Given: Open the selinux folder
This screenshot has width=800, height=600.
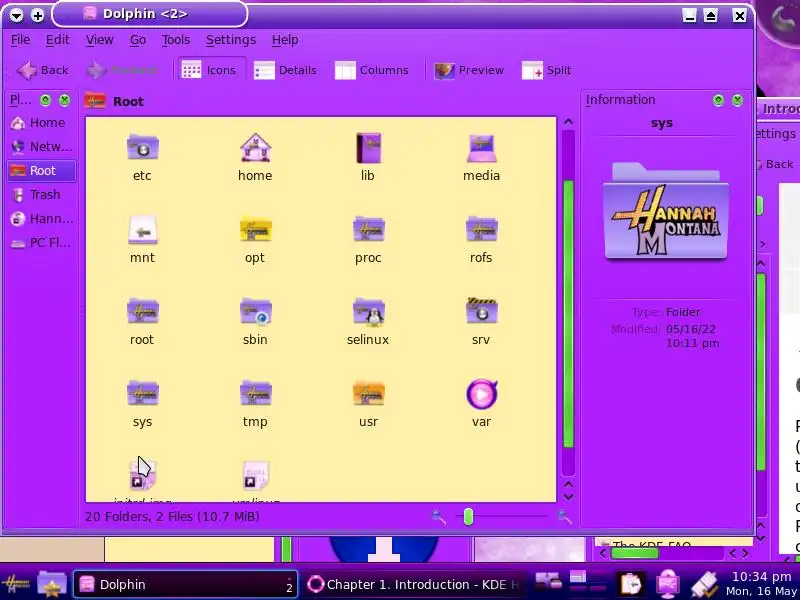Looking at the screenshot, I should (x=368, y=312).
